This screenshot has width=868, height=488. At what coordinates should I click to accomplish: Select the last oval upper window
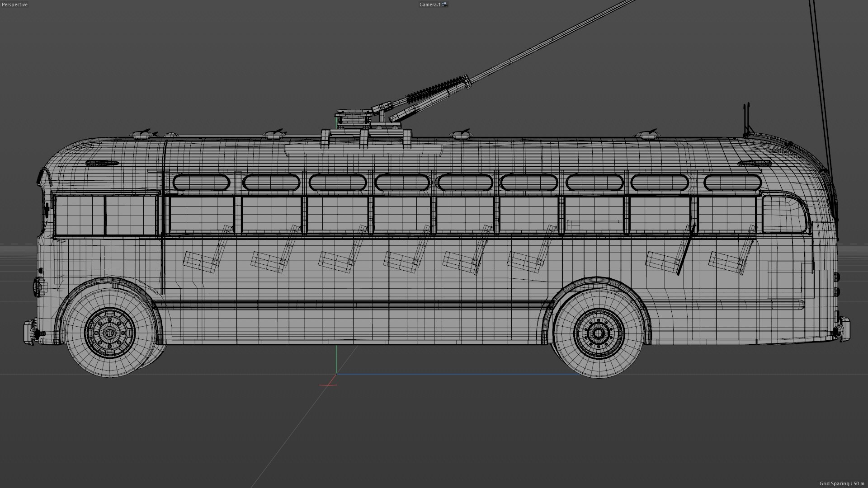tap(732, 183)
